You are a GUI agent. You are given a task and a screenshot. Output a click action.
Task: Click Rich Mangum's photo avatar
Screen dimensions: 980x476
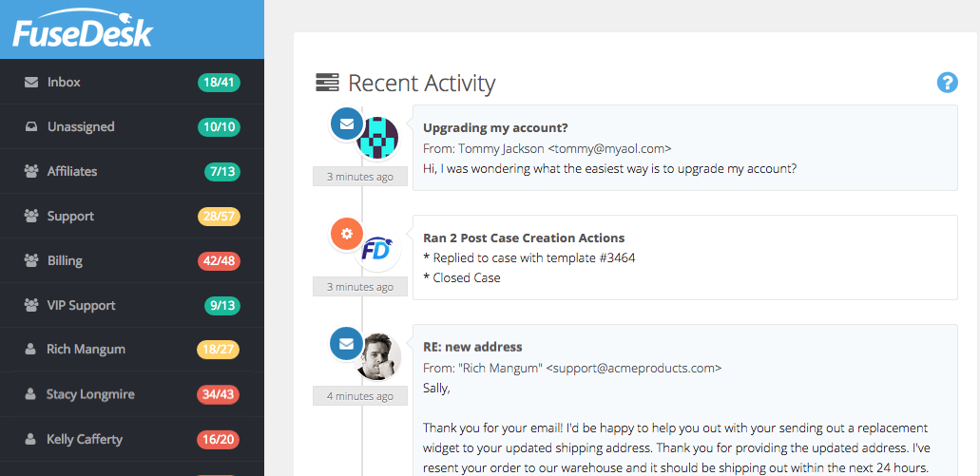pyautogui.click(x=377, y=356)
